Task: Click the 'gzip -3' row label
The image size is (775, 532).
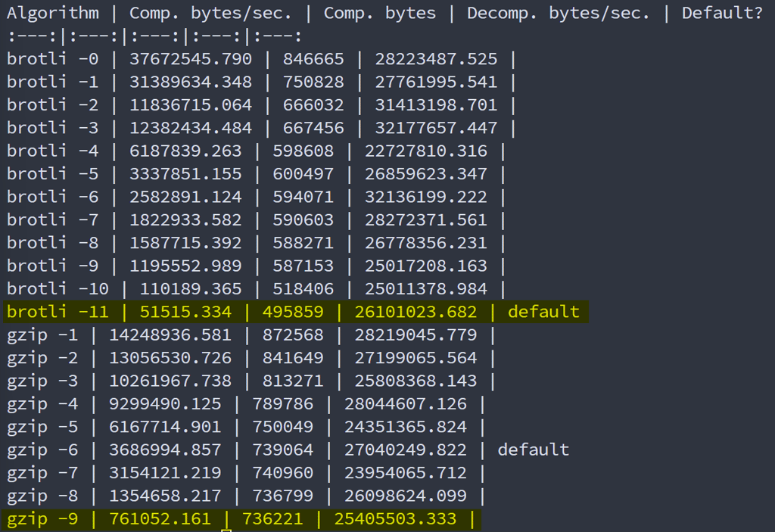Action: coord(42,381)
